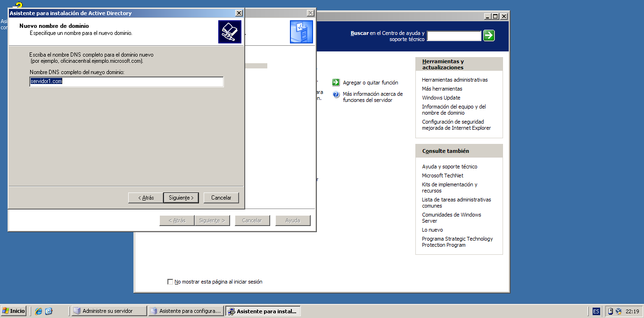Minimize the Administre su servidor window
The width and height of the screenshot is (644, 318).
click(x=487, y=16)
